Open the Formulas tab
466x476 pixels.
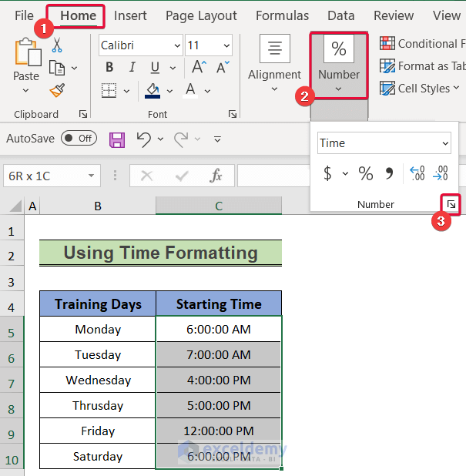point(282,15)
